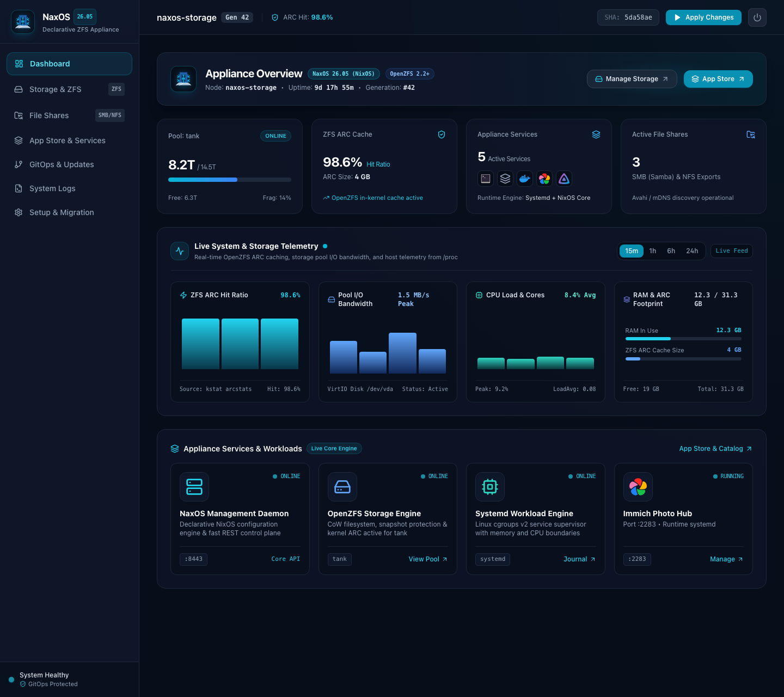This screenshot has height=697, width=784.
Task: Click the shield icon beside GitOps Protected
Action: point(23,684)
